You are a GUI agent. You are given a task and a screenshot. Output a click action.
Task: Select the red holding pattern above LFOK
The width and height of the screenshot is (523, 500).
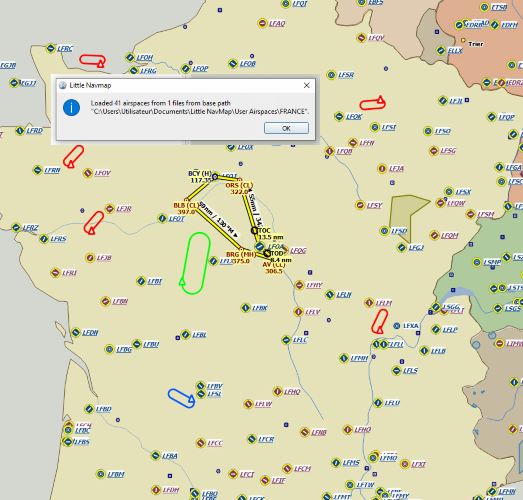(373, 103)
